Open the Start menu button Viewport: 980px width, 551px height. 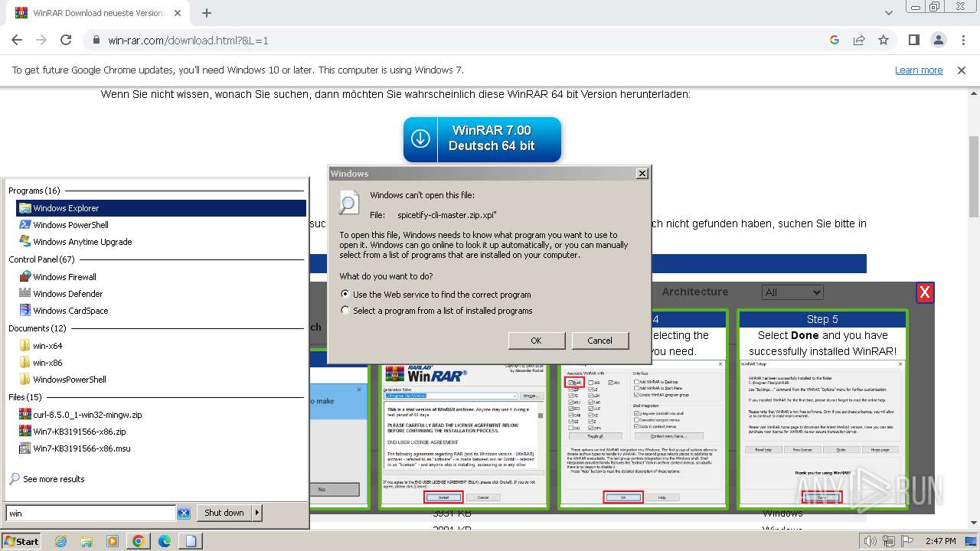(21, 541)
